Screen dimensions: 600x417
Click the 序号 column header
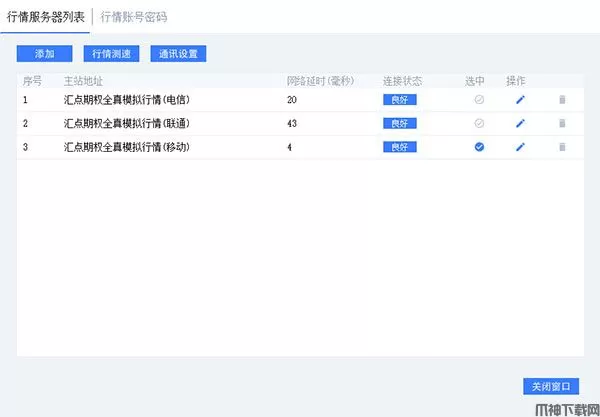point(32,81)
